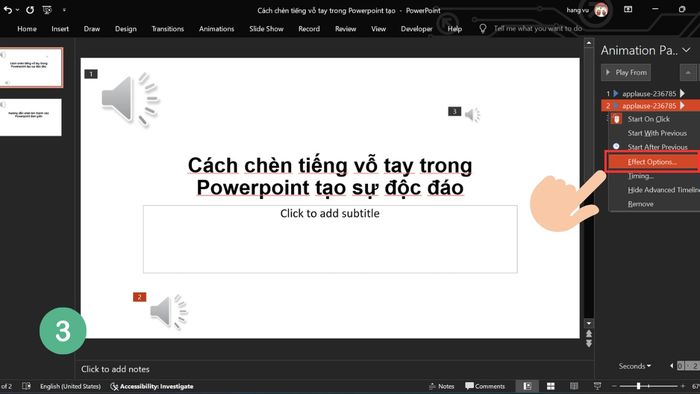Open the Draw ribbon tab
Image resolution: width=700 pixels, height=394 pixels.
pyautogui.click(x=92, y=29)
